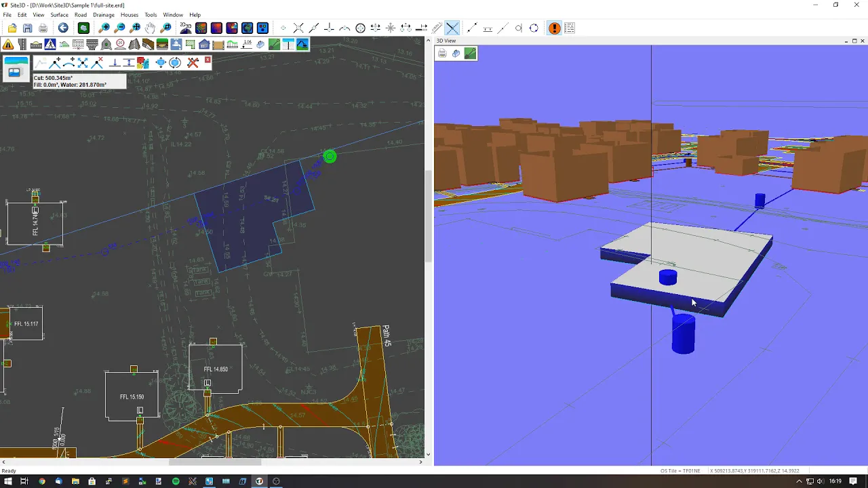
Task: Select the move point arrows icon
Action: click(x=83, y=62)
